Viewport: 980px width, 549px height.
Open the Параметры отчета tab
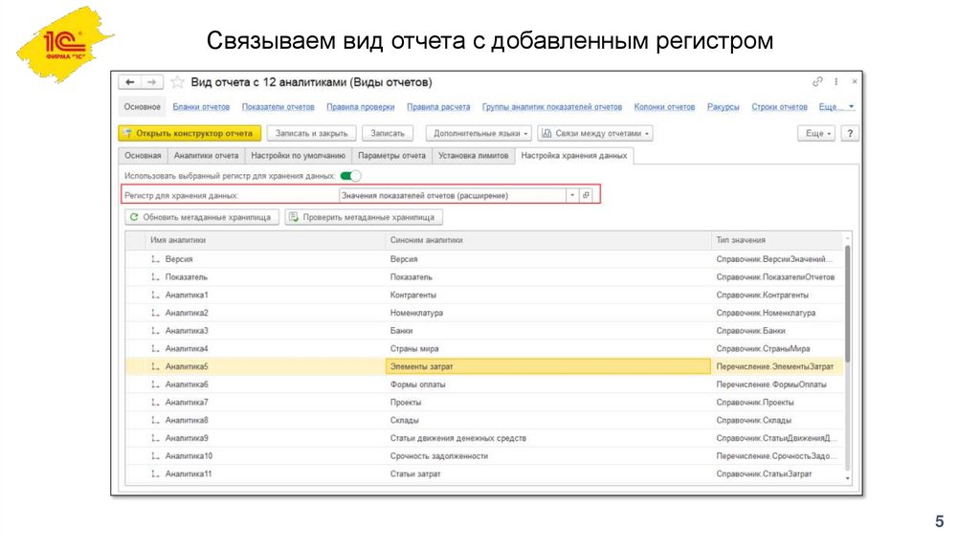click(391, 156)
